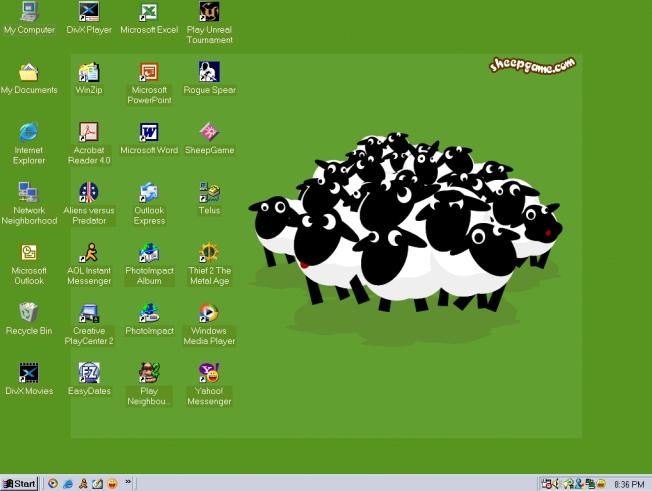Select Thief 2 The Metal Age icon
The height and width of the screenshot is (491, 652).
pyautogui.click(x=209, y=264)
